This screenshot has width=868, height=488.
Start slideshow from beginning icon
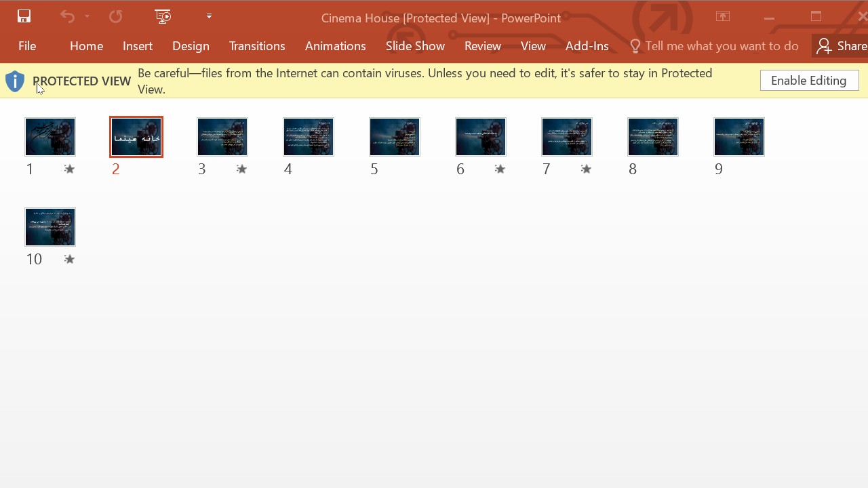click(x=163, y=16)
